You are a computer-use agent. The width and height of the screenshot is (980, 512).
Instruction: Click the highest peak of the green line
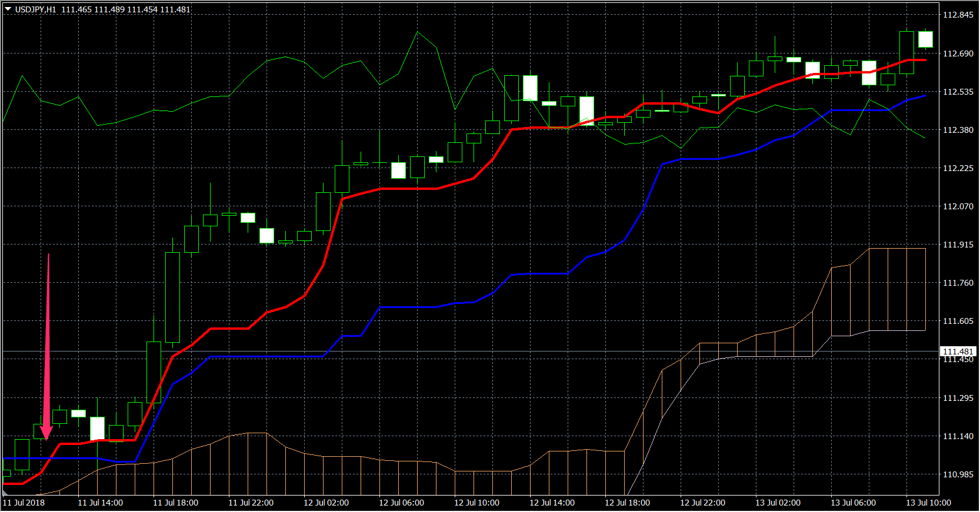point(418,32)
